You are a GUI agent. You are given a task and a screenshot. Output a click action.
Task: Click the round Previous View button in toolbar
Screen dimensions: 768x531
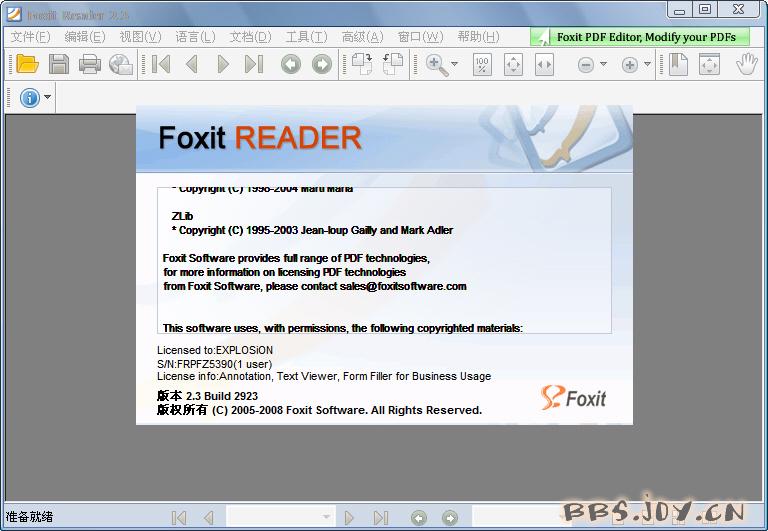click(x=290, y=64)
